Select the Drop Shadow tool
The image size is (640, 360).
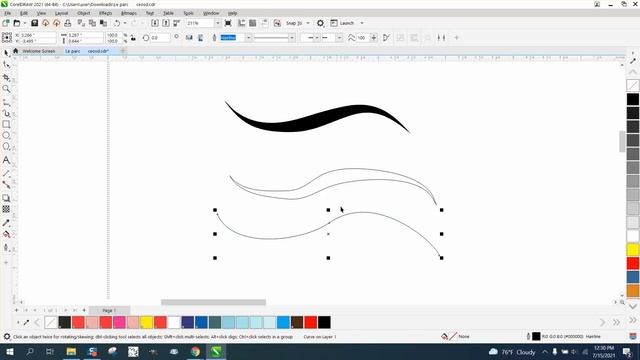click(6, 198)
